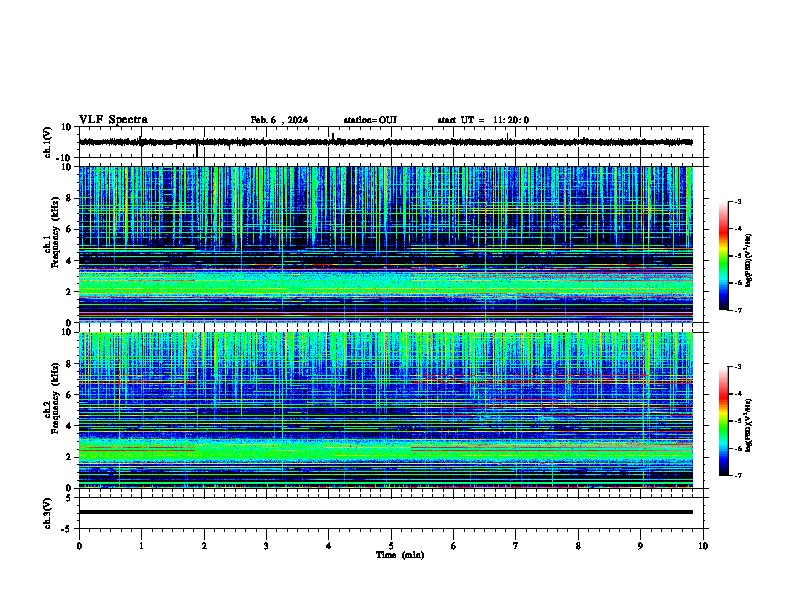Click the "ch.1(V)" waveform axis label
Image resolution: width=792 pixels, height=612 pixels.
click(x=47, y=142)
